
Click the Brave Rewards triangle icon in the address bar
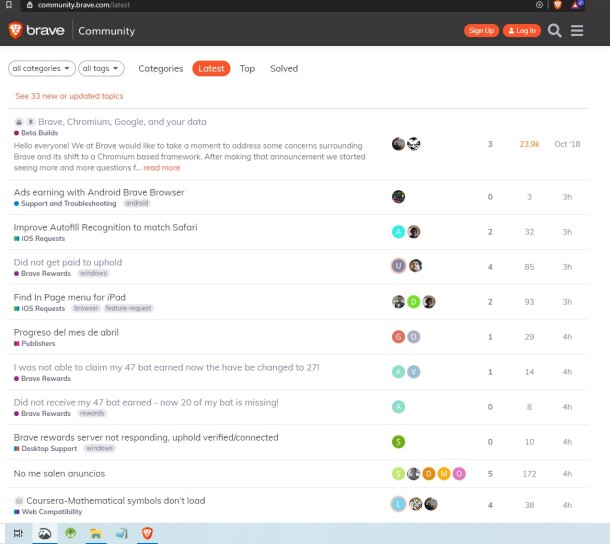577,5
